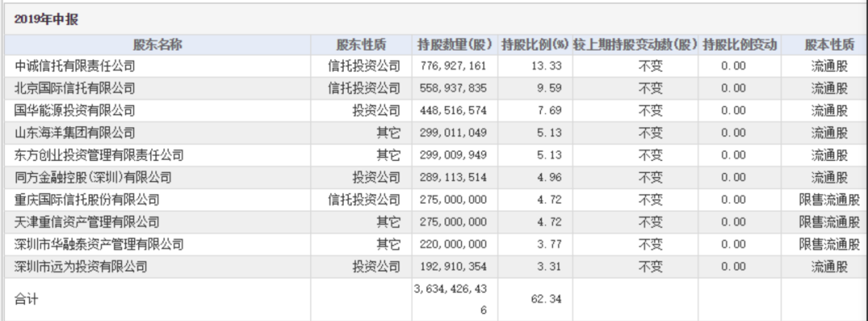Click the 较上期持股变动数(股) column header

(635, 45)
